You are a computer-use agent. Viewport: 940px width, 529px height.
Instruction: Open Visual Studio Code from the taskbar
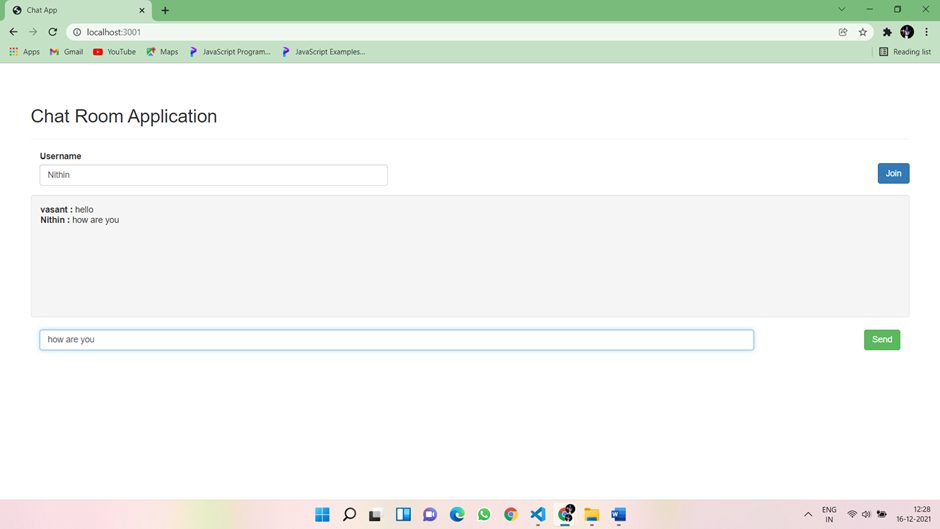(538, 515)
